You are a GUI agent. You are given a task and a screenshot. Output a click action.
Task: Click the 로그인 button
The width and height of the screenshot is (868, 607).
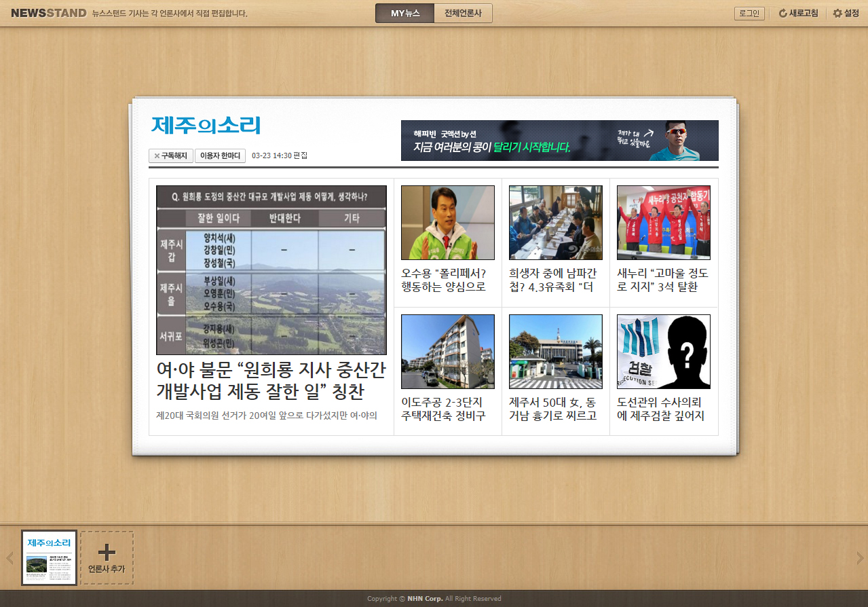point(749,14)
